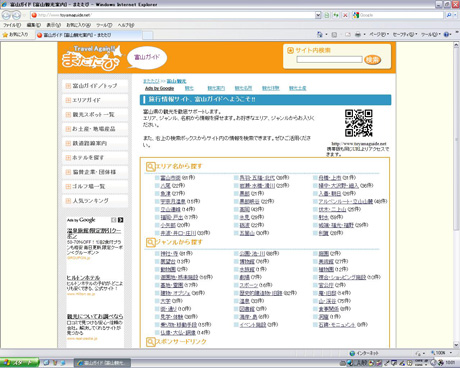This screenshot has height=368, width=460.
Task: Click the 五箇山 area link
Action: (247, 233)
